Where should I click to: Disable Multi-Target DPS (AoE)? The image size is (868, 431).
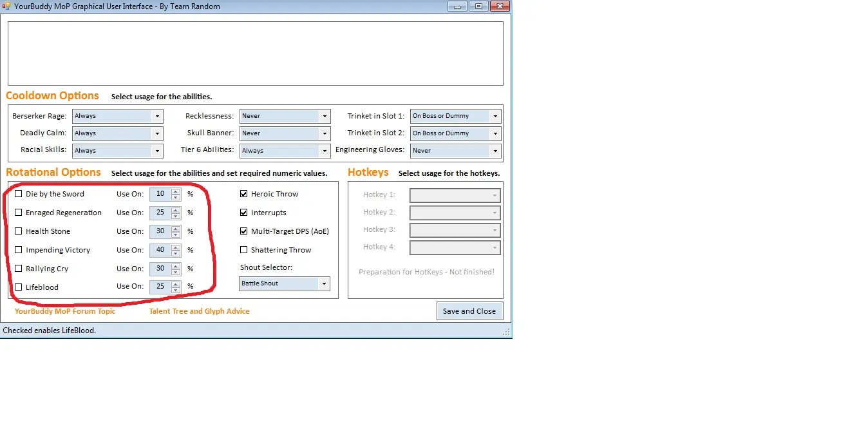coord(244,231)
